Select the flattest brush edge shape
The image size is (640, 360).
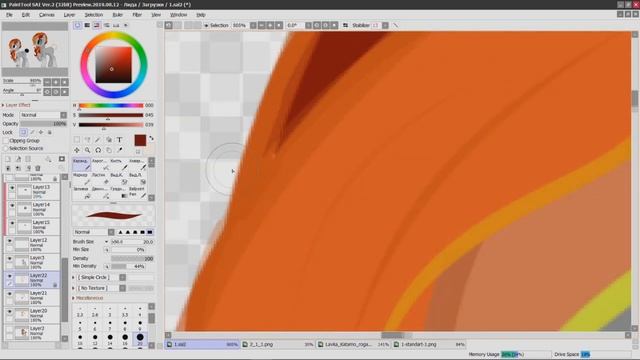coord(150,232)
